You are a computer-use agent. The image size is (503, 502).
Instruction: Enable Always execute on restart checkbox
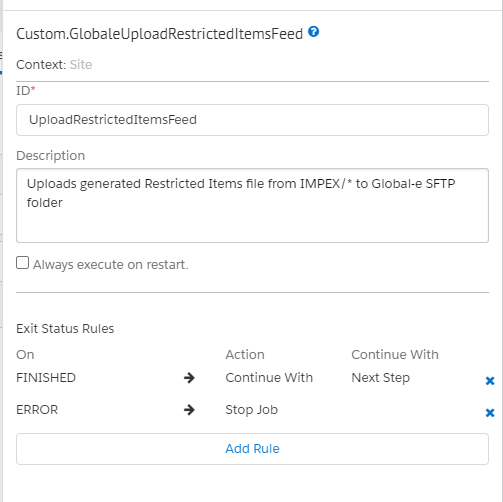pos(22,263)
